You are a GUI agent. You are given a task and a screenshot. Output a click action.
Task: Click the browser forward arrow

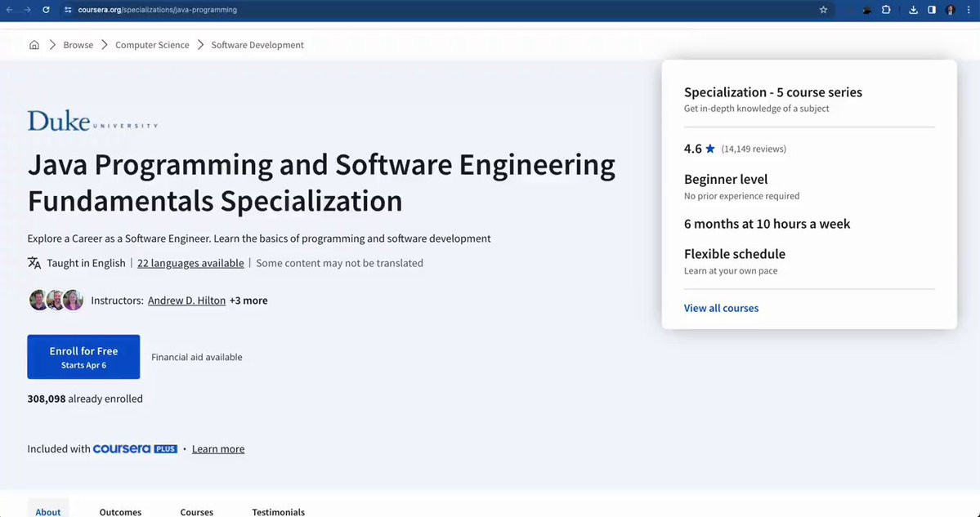27,10
